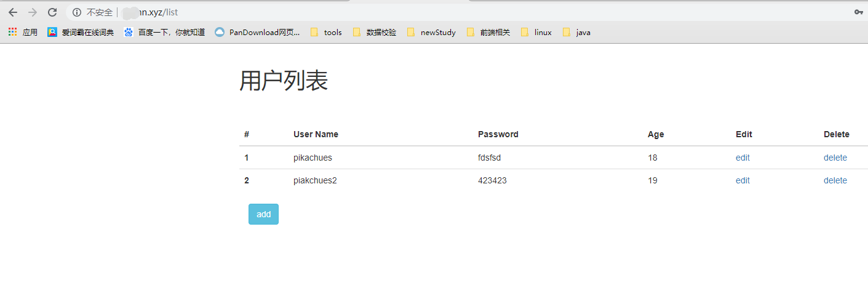Screen dimensions: 868x288
Task: Click the address bar URL ending /list
Action: coord(151,12)
